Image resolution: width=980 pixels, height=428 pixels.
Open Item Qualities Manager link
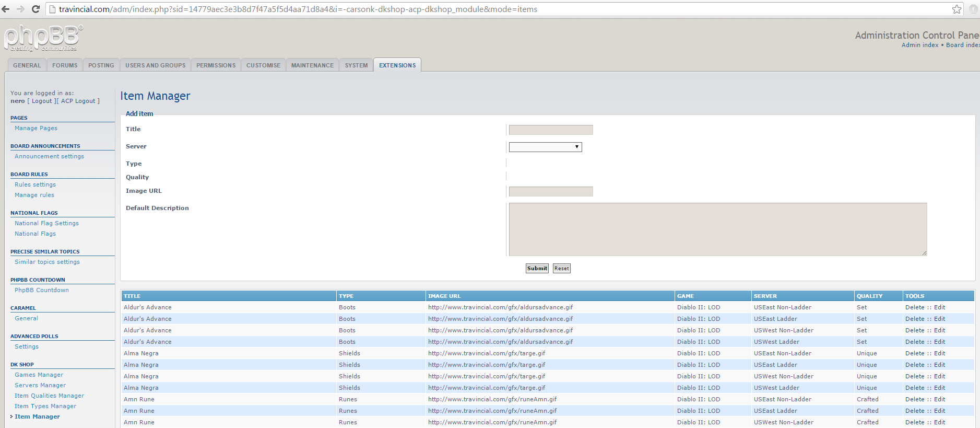49,396
